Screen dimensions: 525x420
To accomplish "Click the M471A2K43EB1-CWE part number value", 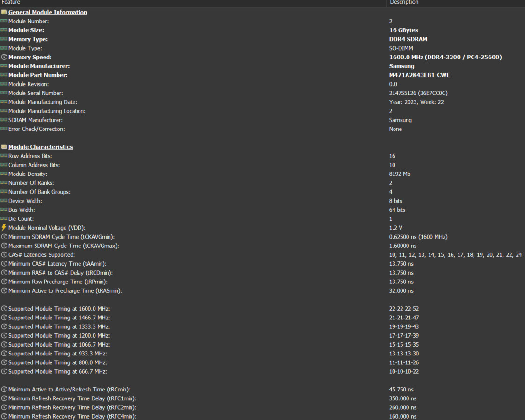I will coord(419,75).
